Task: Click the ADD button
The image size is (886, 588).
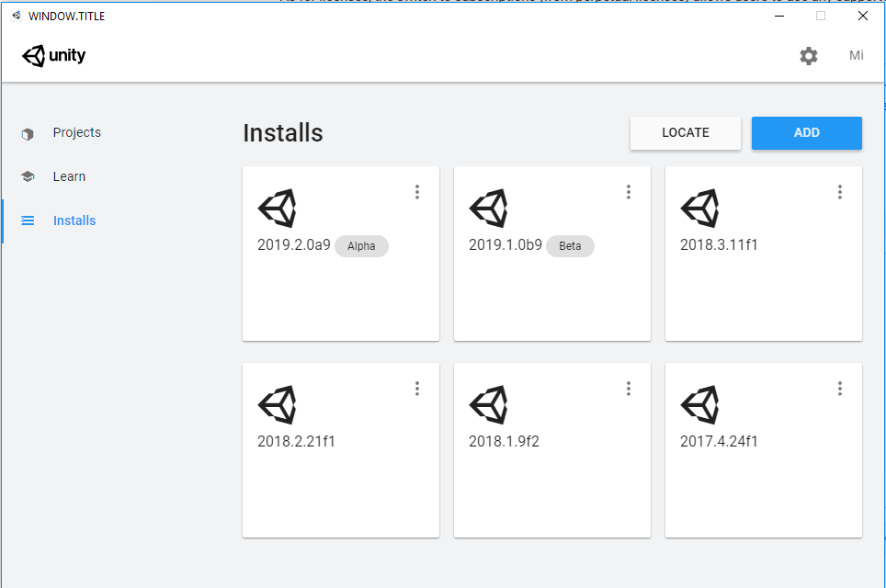Action: pos(806,132)
